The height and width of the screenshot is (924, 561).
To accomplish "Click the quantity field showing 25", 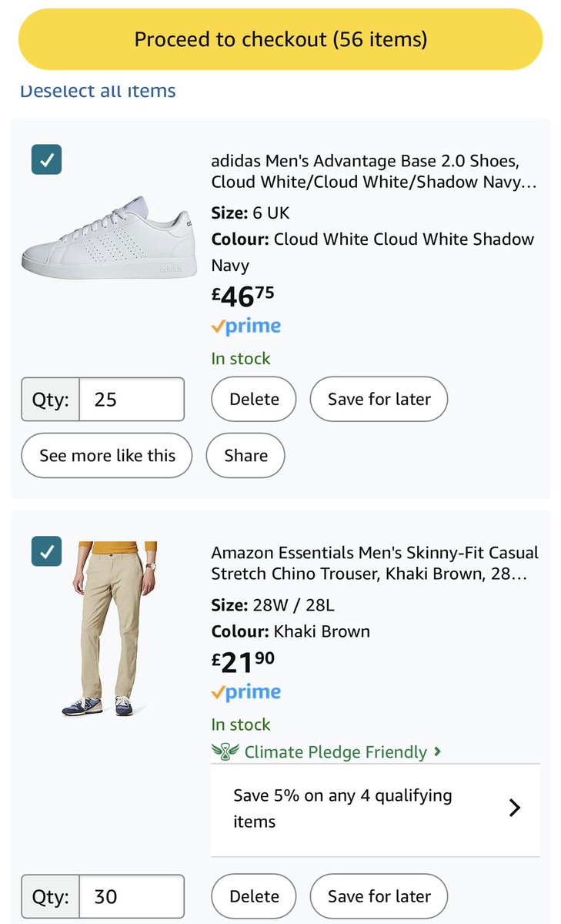I will tap(132, 400).
